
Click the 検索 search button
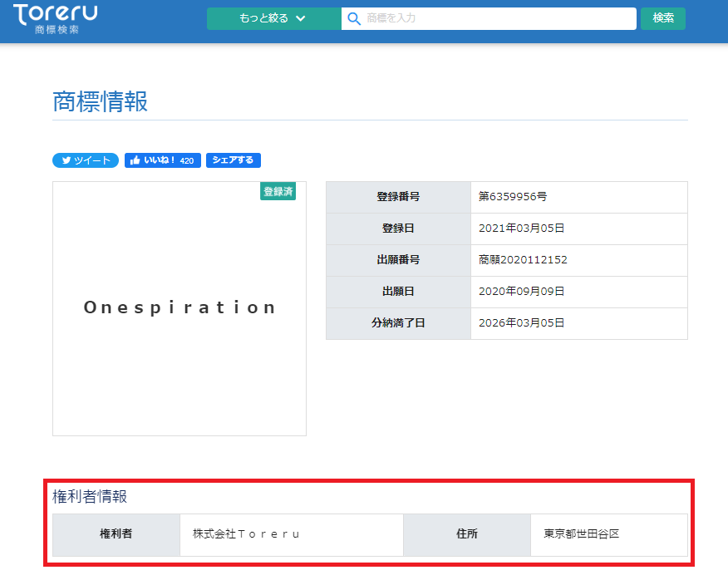coord(663,18)
